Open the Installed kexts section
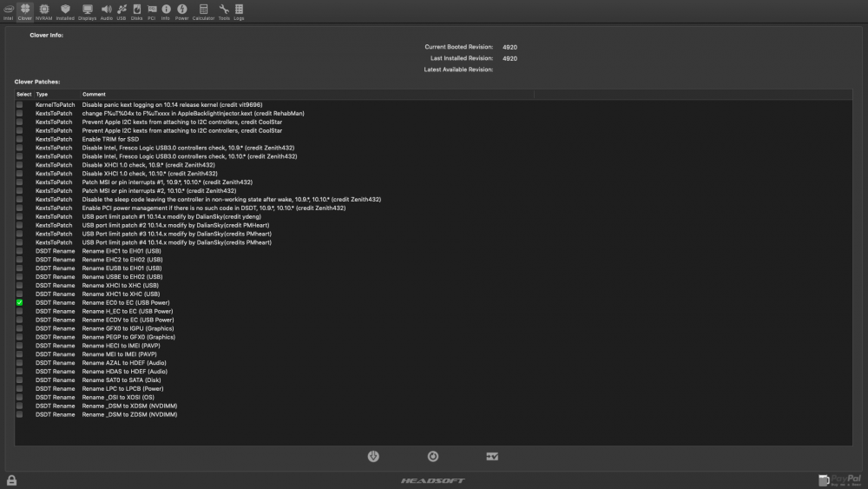Image resolution: width=868 pixels, height=489 pixels. point(65,11)
